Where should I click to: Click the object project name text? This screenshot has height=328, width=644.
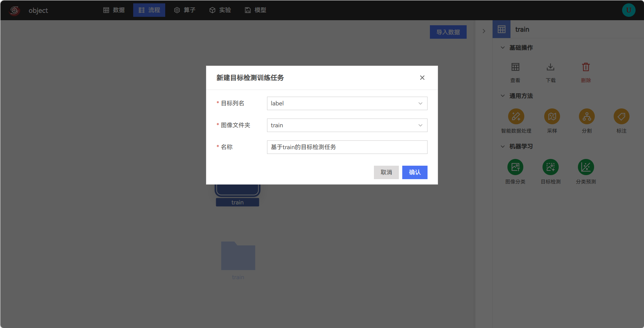(38, 10)
